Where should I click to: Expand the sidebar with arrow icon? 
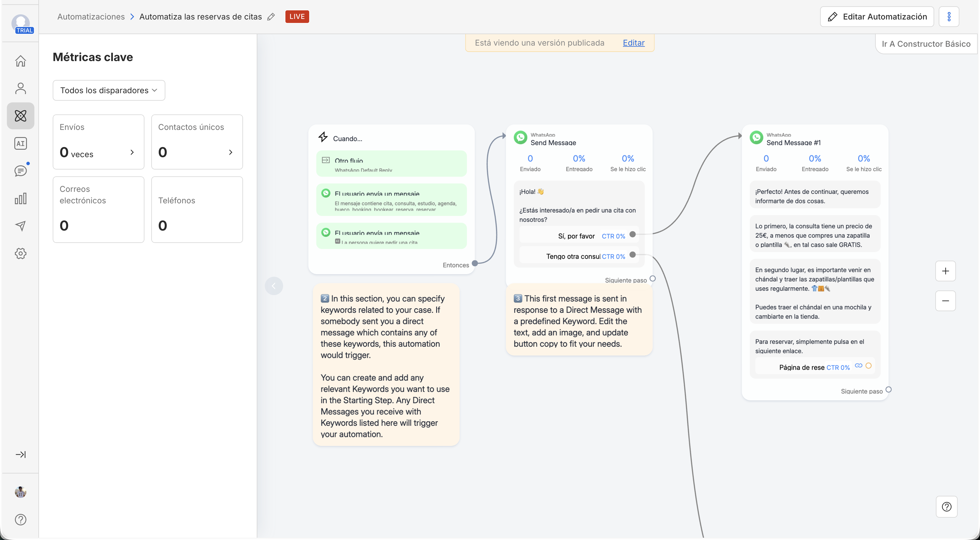[21, 454]
